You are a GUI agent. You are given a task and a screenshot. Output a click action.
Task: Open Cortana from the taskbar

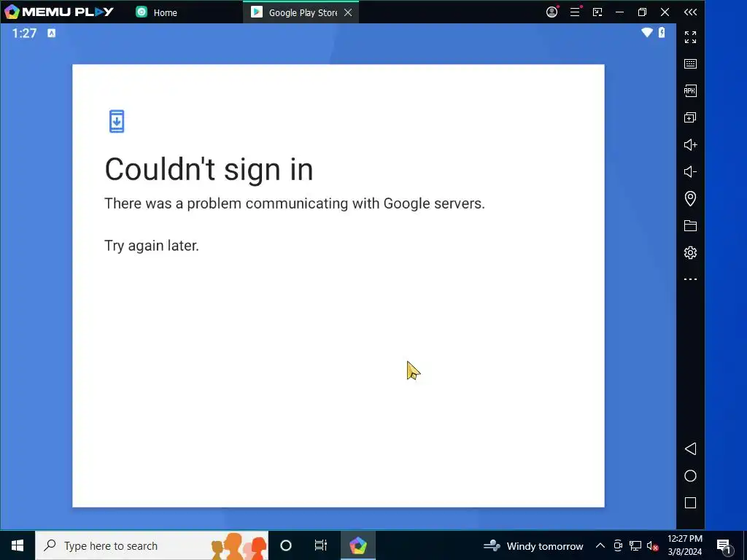[x=286, y=545]
